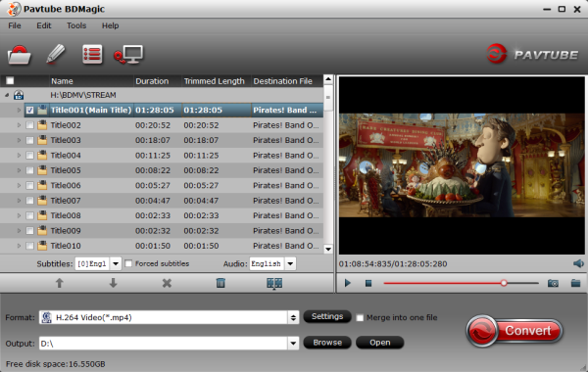
Task: Open the Tools menu
Action: click(76, 25)
